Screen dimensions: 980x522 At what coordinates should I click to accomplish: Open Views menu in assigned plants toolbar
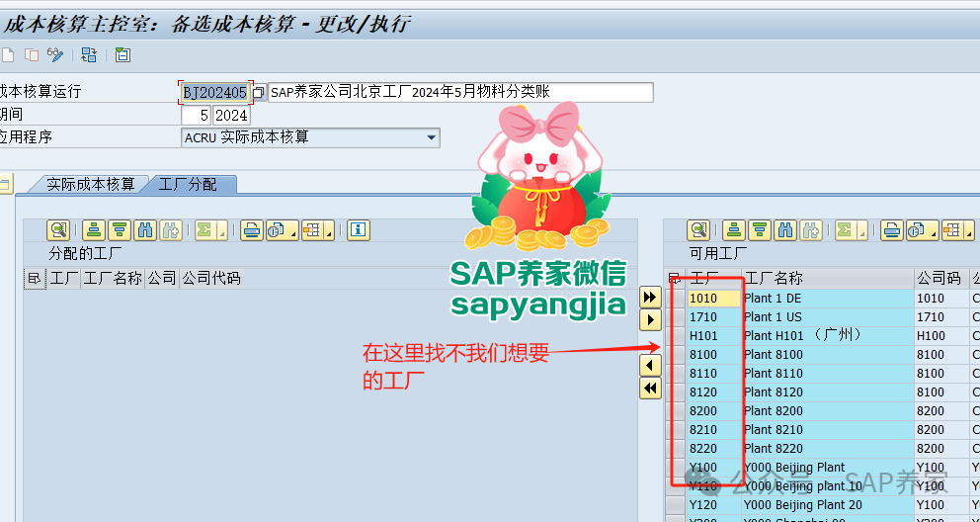[282, 230]
